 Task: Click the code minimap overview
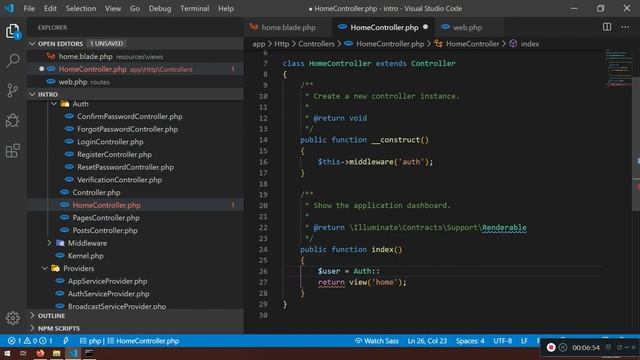coord(618,68)
